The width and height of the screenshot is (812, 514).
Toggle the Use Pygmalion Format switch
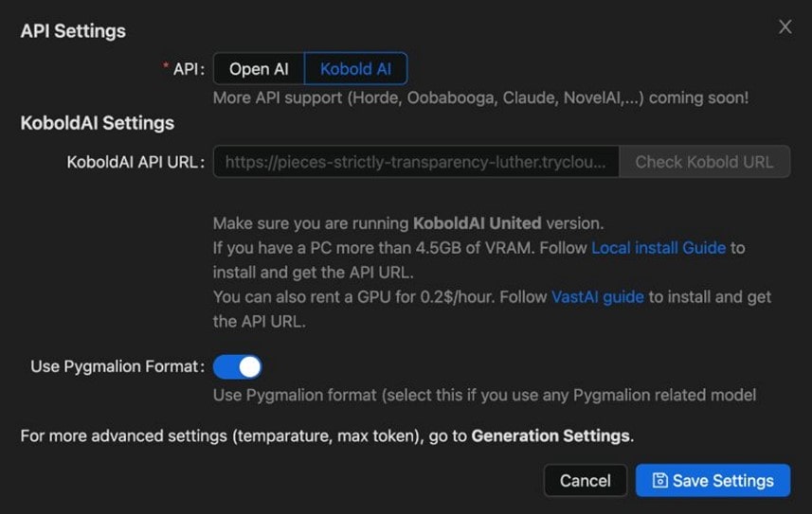[x=237, y=366]
